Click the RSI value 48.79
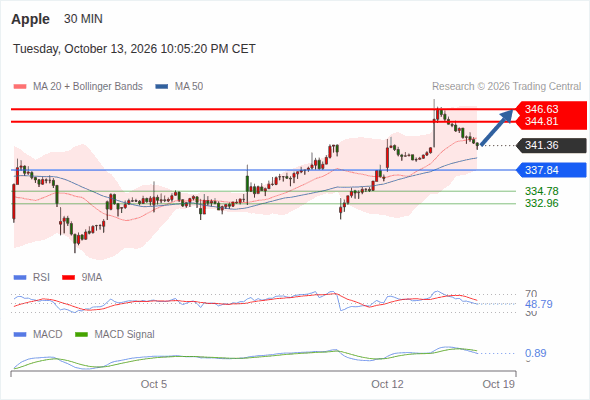590x400 pixels. (x=539, y=304)
